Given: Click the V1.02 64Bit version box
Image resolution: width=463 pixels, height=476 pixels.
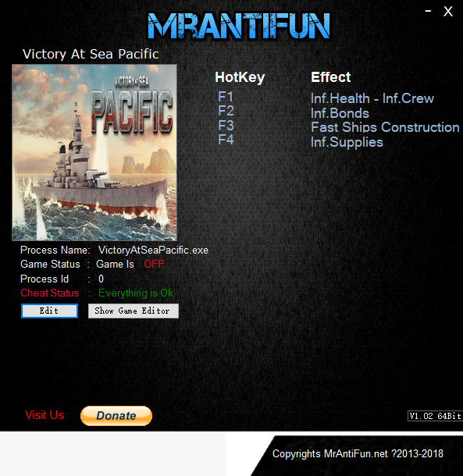Looking at the screenshot, I should (x=435, y=416).
